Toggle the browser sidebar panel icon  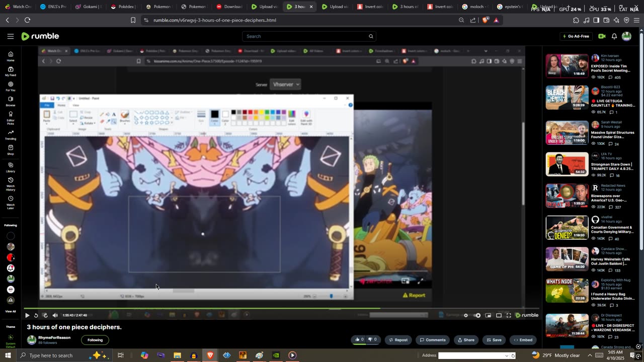596,20
